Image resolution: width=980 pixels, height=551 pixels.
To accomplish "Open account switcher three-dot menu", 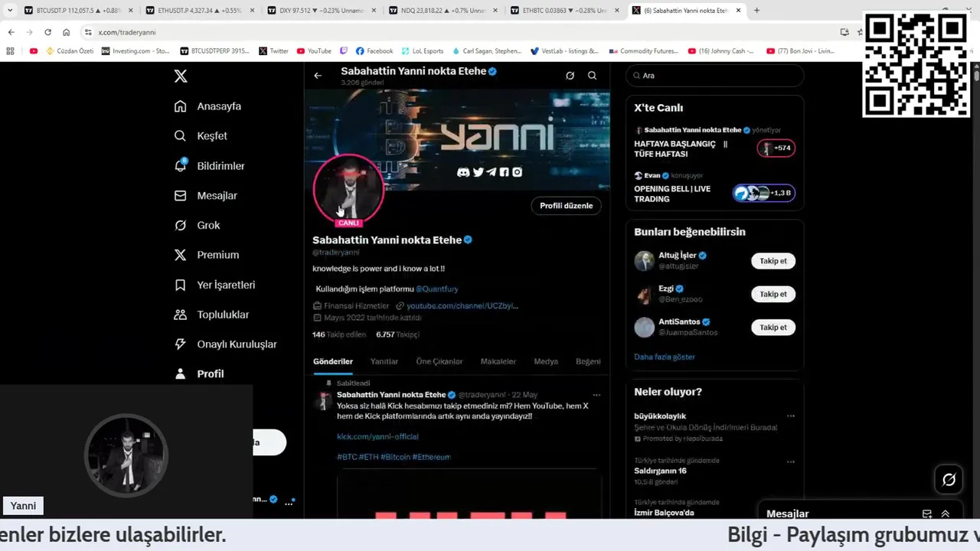I will point(289,503).
